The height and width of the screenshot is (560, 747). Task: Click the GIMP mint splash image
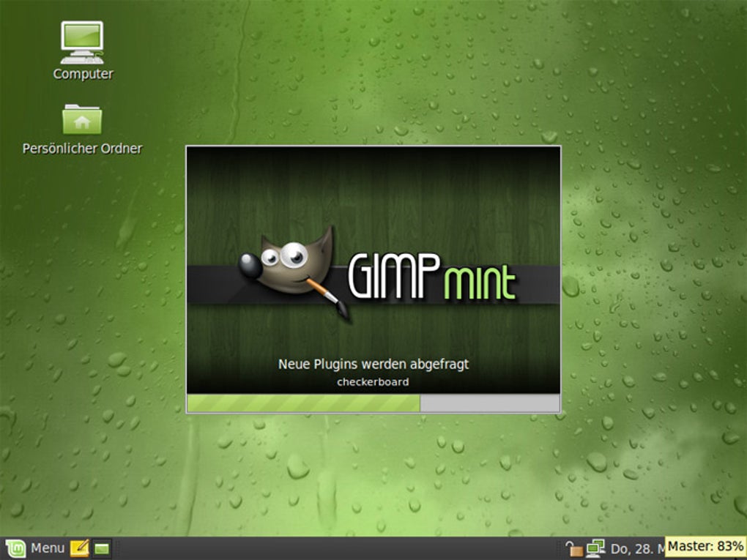pyautogui.click(x=373, y=270)
